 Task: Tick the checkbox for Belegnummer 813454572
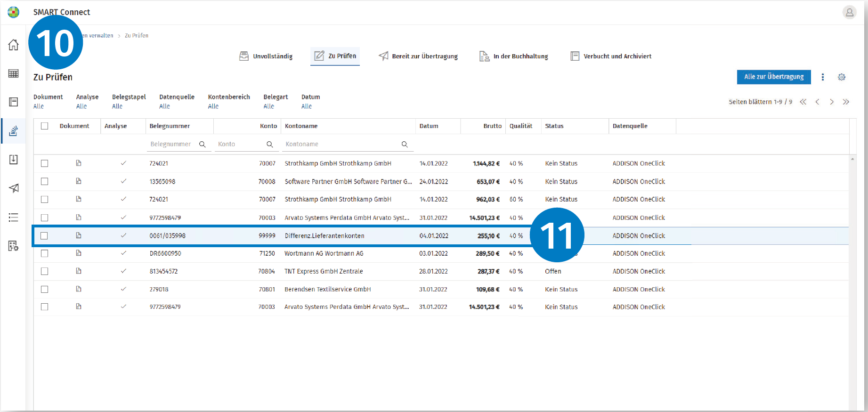click(45, 272)
